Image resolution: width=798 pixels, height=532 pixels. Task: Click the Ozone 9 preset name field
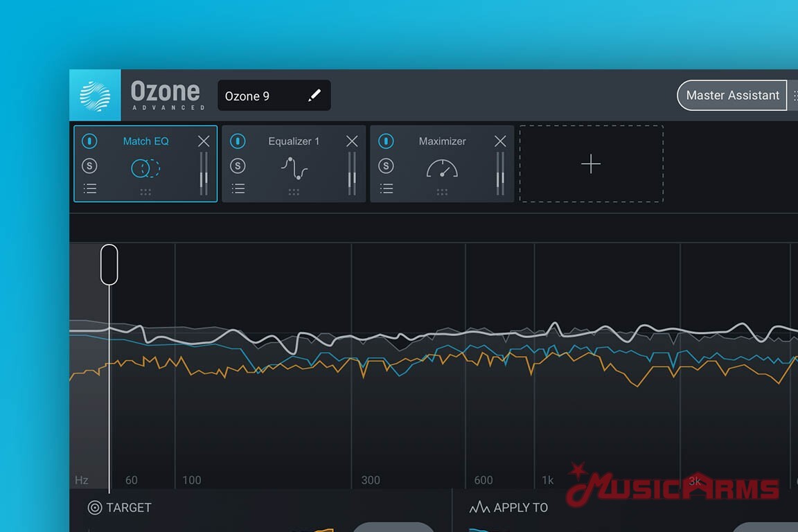[260, 96]
